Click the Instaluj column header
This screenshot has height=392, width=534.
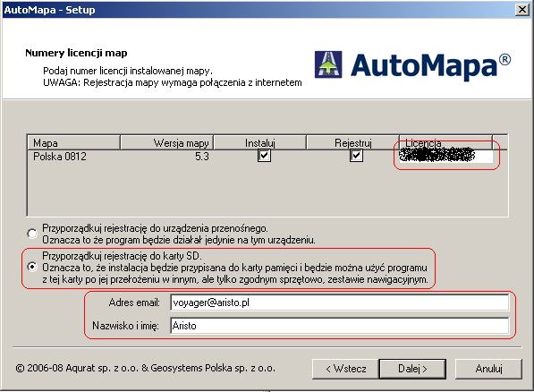click(x=260, y=143)
